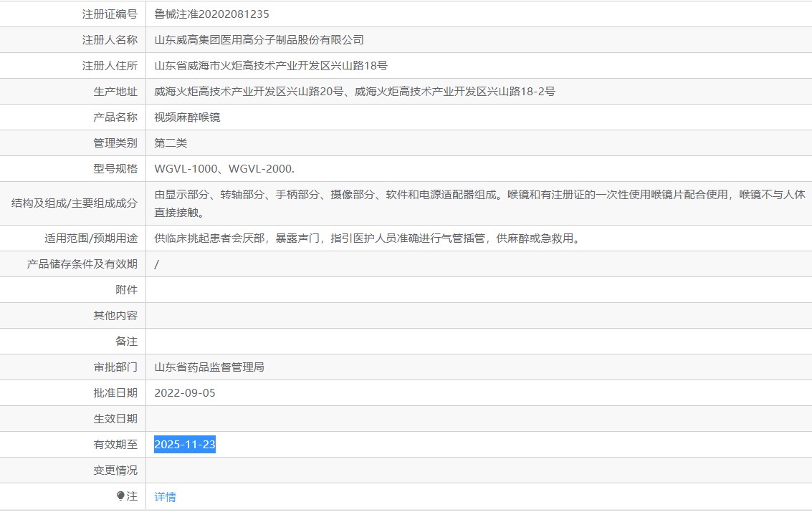812x512 pixels.
Task: Click the 变更情况 label
Action: (x=115, y=470)
